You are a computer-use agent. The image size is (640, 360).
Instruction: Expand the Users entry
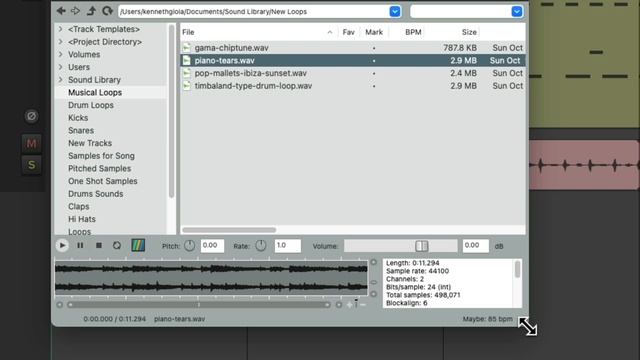pos(60,67)
